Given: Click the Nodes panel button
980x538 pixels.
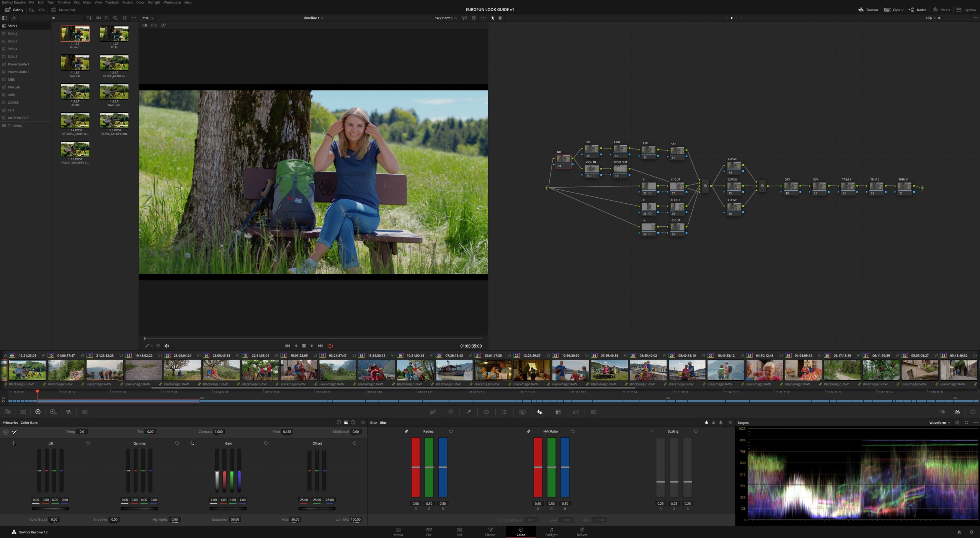Looking at the screenshot, I should pyautogui.click(x=918, y=10).
